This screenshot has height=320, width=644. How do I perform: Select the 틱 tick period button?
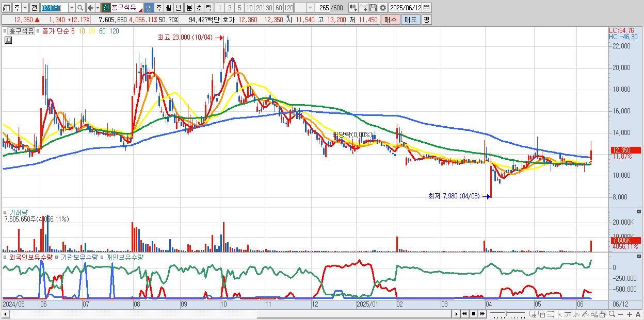coord(208,8)
